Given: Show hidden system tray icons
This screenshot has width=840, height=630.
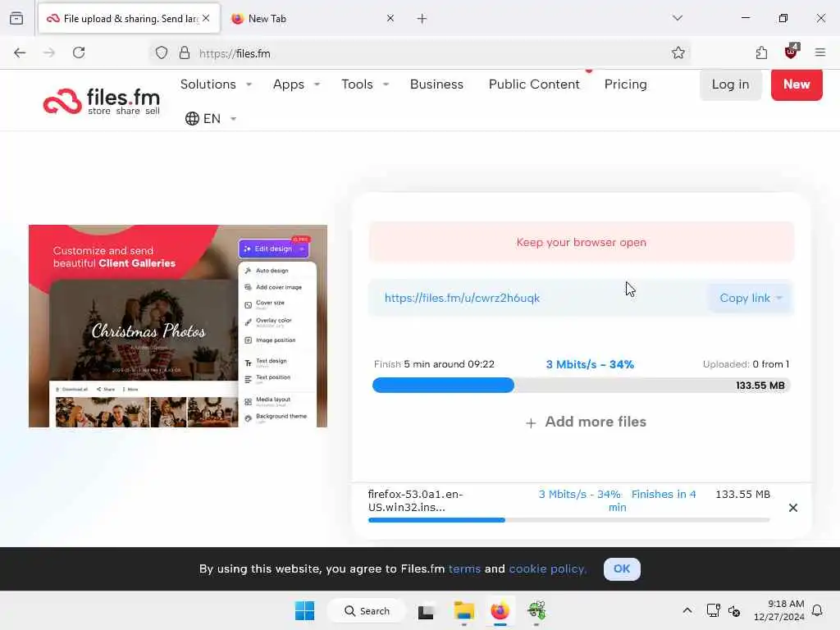Looking at the screenshot, I should [687, 610].
